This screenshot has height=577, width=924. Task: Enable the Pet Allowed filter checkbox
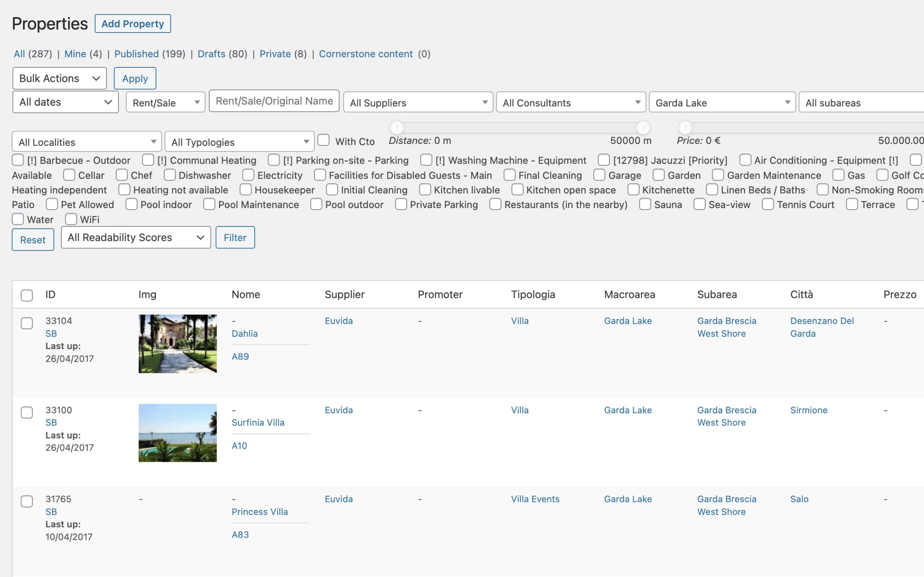click(x=52, y=204)
